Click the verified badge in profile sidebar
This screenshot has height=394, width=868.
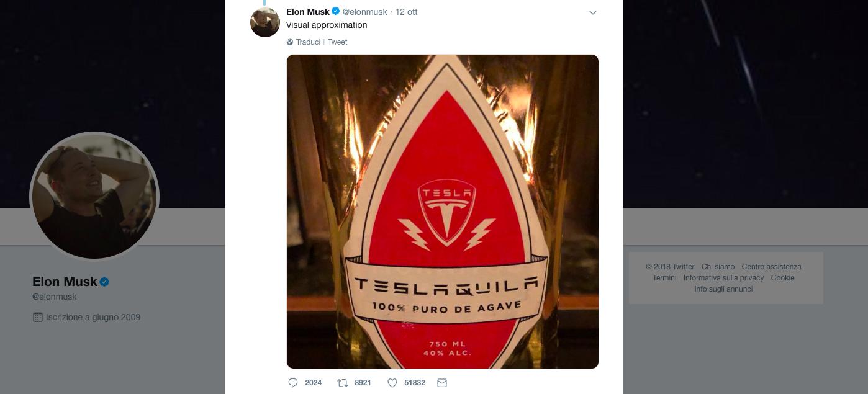point(104,282)
